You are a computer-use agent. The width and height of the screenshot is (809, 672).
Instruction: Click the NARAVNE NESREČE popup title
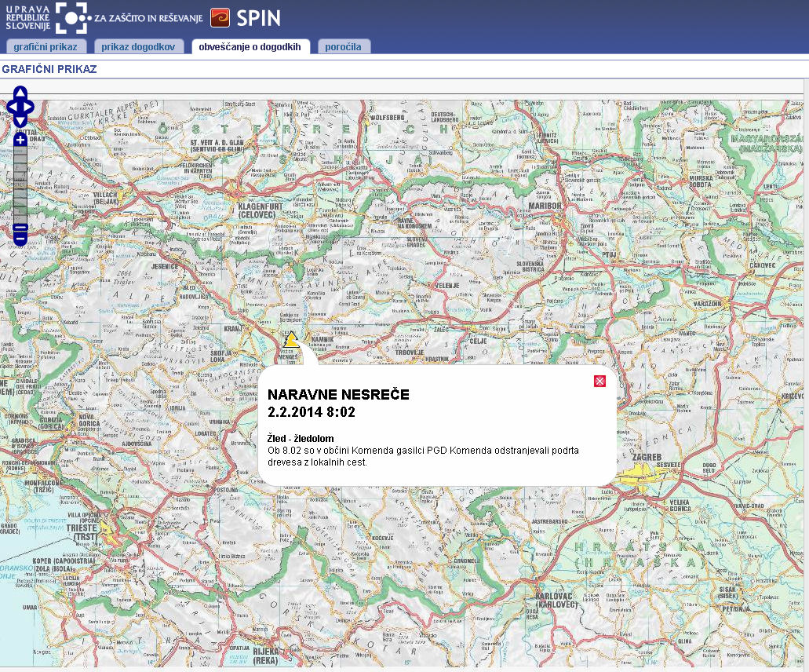[x=338, y=395]
